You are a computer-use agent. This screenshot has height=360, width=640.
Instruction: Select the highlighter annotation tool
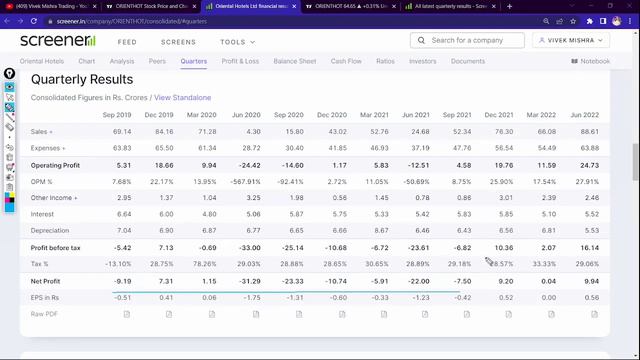[x=9, y=107]
